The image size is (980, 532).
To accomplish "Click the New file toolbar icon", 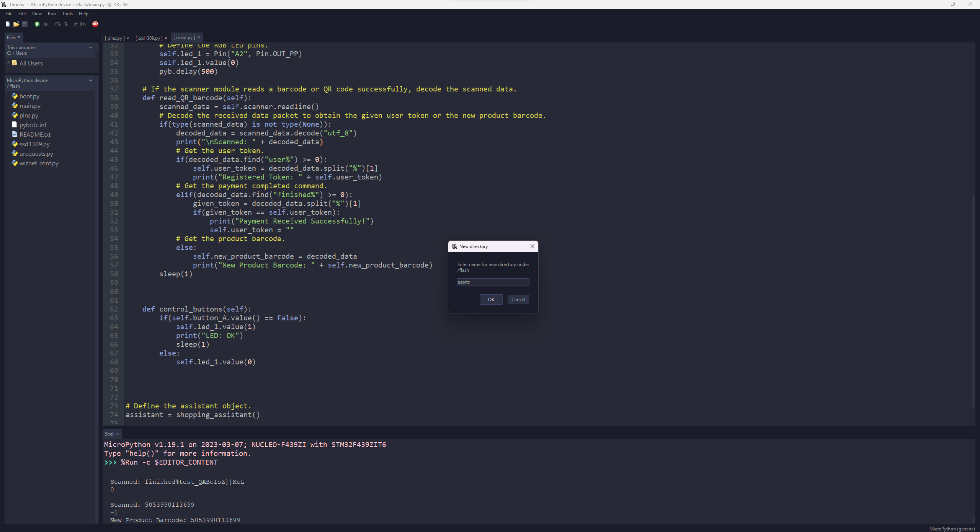I will tap(8, 24).
